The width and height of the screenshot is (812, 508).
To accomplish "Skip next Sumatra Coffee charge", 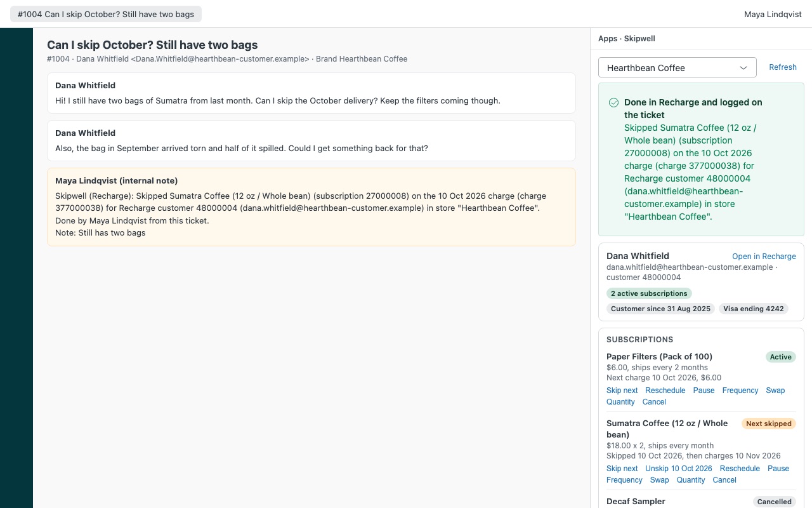I will pos(622,469).
